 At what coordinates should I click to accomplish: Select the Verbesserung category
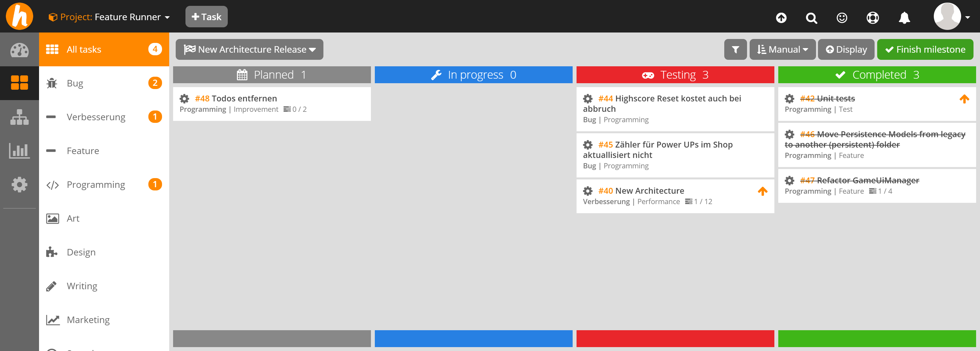click(x=104, y=117)
